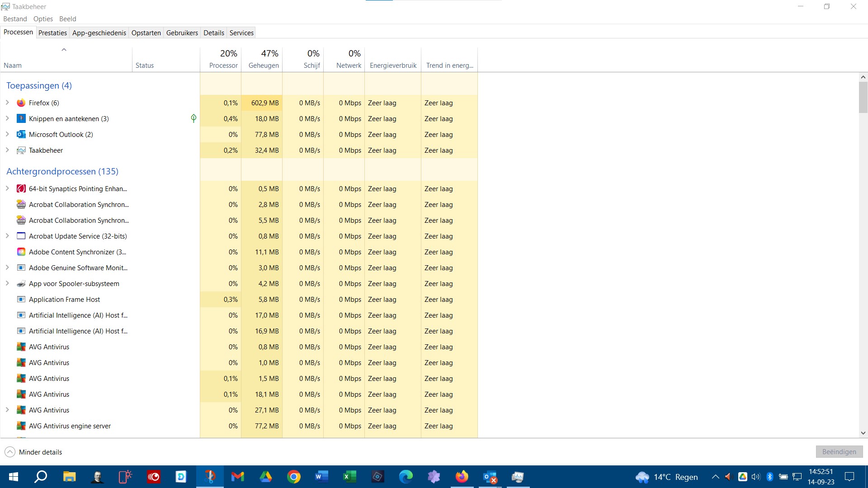Sort by Netwerk column header

344,60
